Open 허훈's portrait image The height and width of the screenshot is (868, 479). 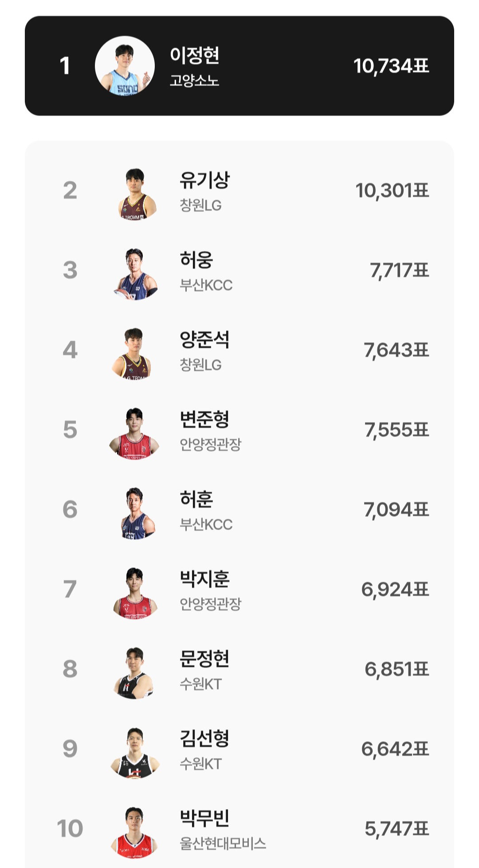(x=135, y=513)
